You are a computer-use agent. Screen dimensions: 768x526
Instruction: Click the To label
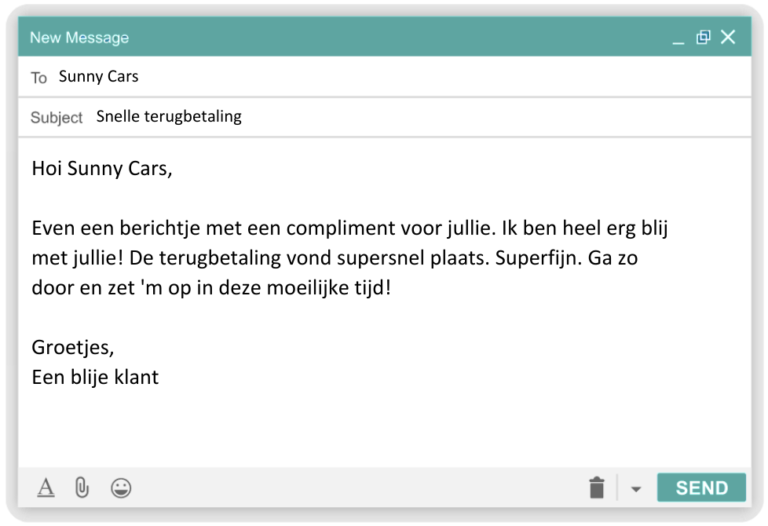39,78
